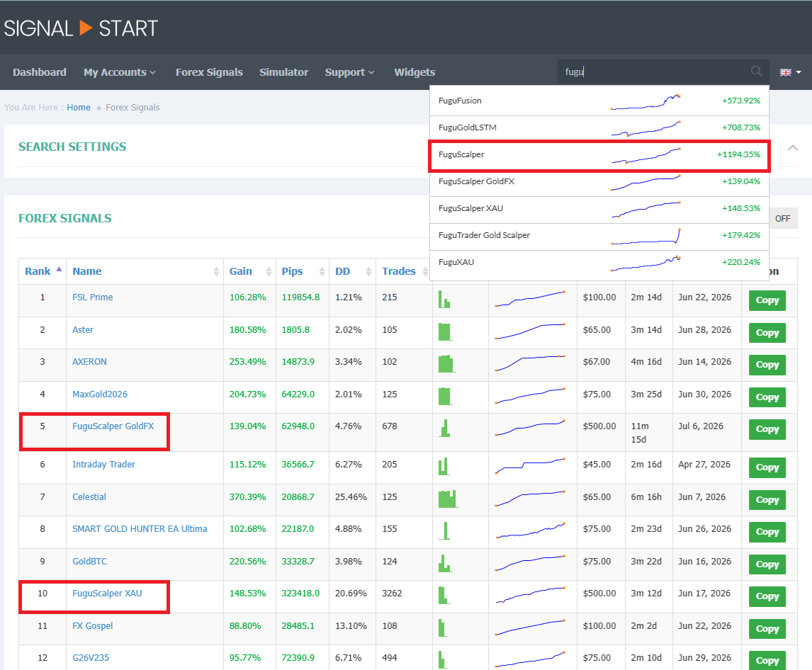
Task: Click the Signal Start logo
Action: pos(80,28)
